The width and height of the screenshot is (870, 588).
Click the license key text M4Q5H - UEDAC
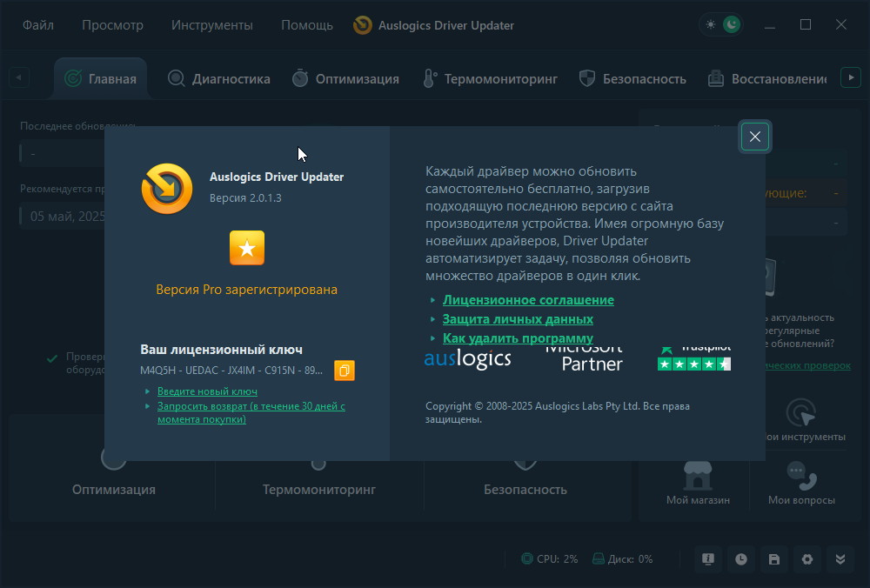coord(231,370)
